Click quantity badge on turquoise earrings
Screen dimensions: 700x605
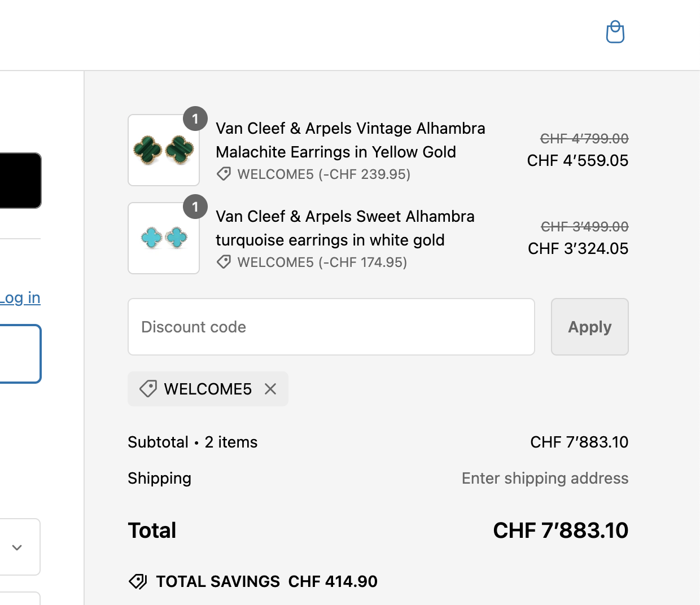(195, 207)
